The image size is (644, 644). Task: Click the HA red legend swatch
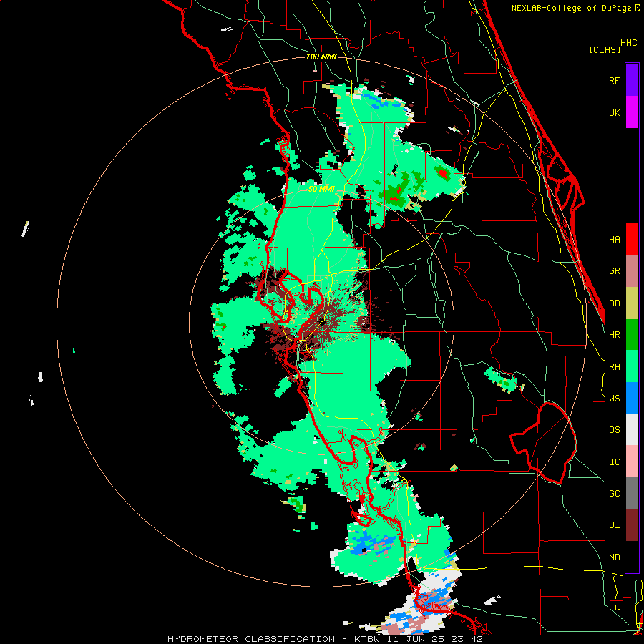click(x=632, y=239)
